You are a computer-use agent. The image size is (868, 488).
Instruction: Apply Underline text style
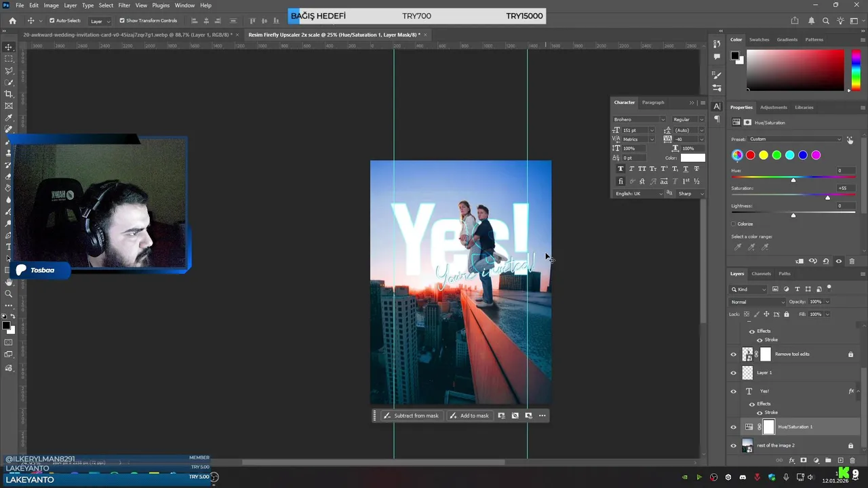686,169
